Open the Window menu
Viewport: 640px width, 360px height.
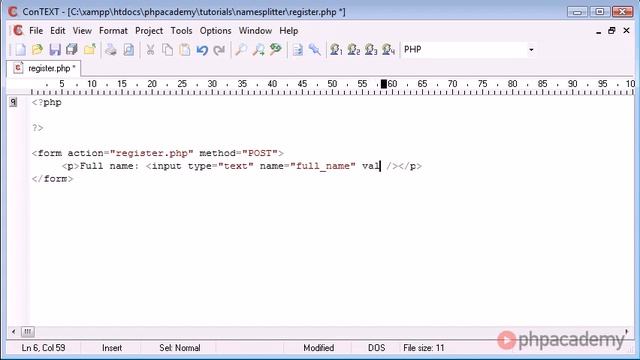coord(255,31)
